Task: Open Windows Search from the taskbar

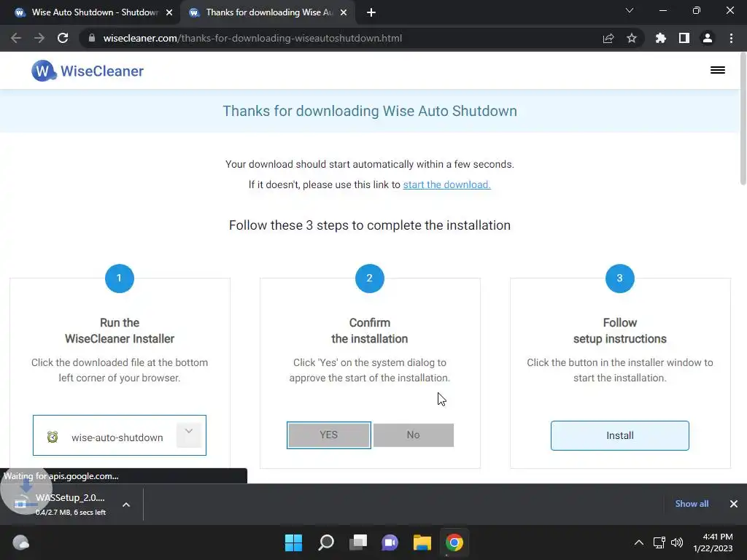Action: [326, 542]
